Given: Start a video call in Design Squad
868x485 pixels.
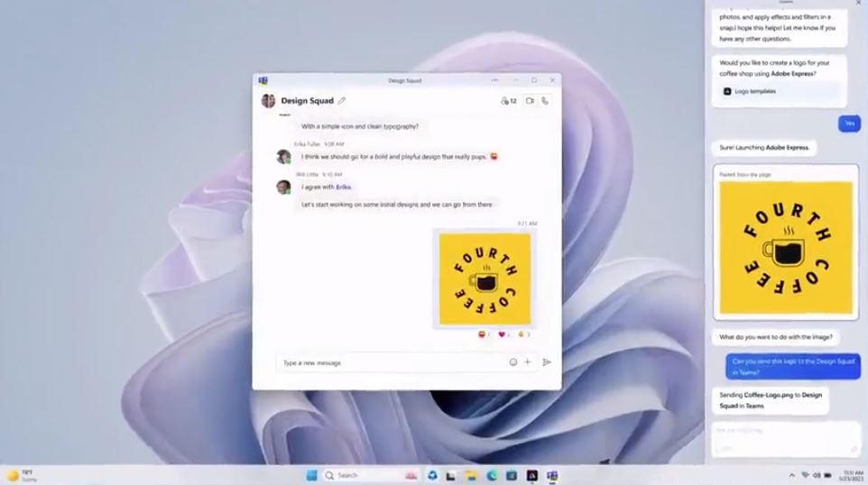Looking at the screenshot, I should pyautogui.click(x=530, y=101).
